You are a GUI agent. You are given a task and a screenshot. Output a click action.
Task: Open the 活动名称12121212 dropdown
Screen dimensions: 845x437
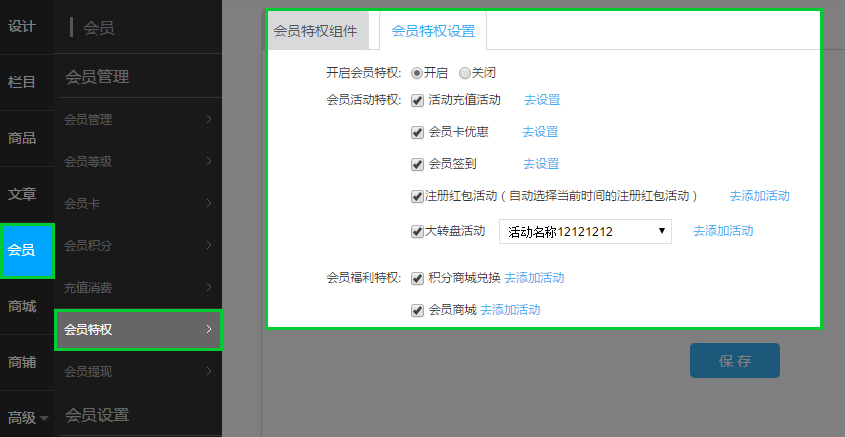[585, 232]
